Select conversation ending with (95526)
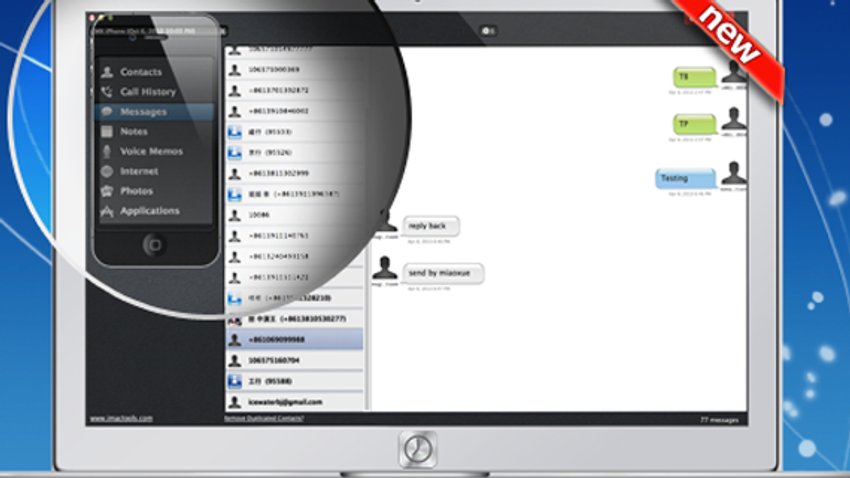This screenshot has width=850, height=478. (x=294, y=153)
